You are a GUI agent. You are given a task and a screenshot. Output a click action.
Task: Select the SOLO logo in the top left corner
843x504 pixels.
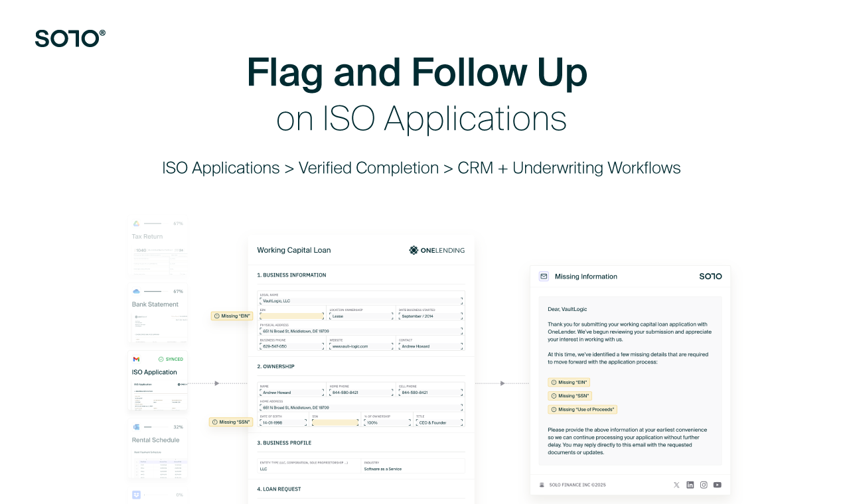[69, 38]
